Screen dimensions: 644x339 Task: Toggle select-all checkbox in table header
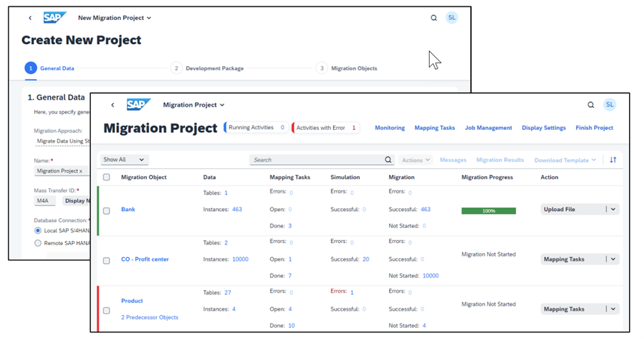click(107, 177)
